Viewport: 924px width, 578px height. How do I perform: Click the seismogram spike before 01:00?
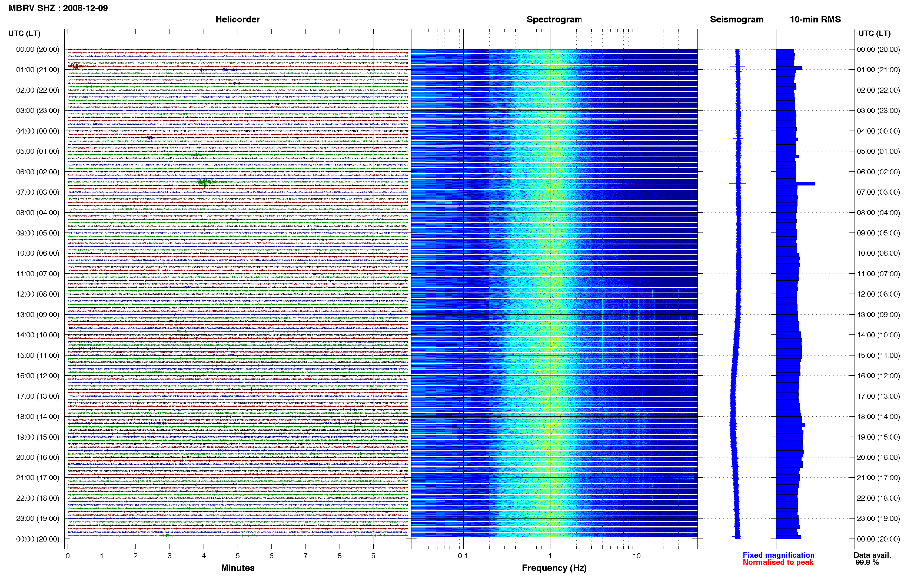pos(737,67)
